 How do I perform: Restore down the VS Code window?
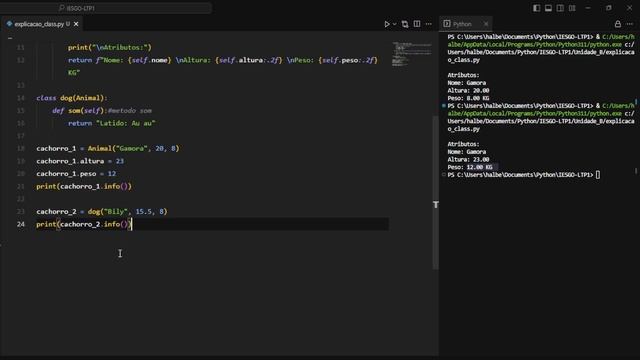(609, 8)
